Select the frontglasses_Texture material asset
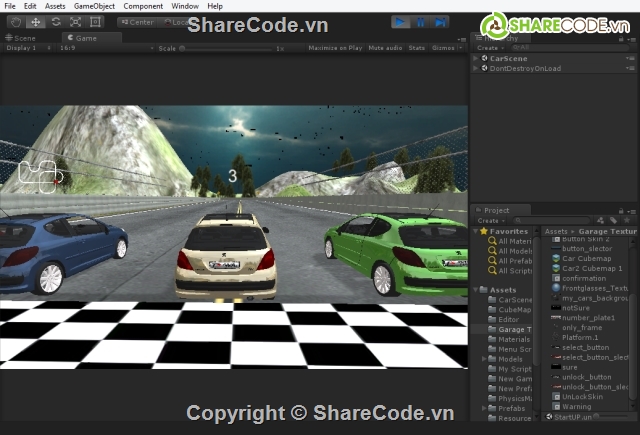This screenshot has width=640, height=435. click(x=590, y=288)
